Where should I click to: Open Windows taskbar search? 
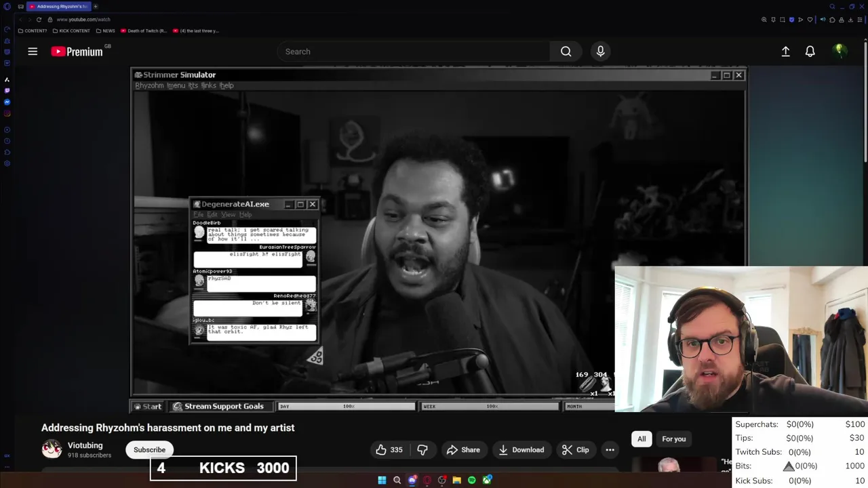point(397,480)
